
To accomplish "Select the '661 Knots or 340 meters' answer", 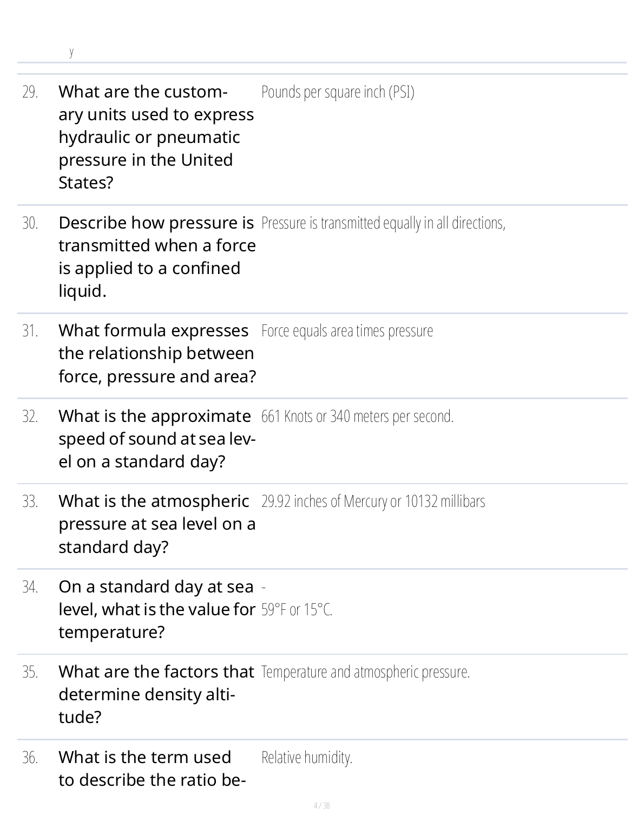I will [x=357, y=416].
